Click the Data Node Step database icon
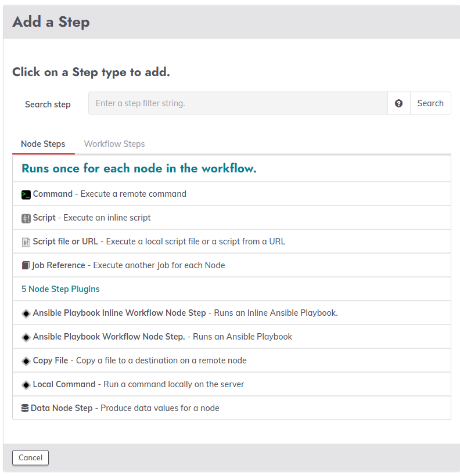 25,408
